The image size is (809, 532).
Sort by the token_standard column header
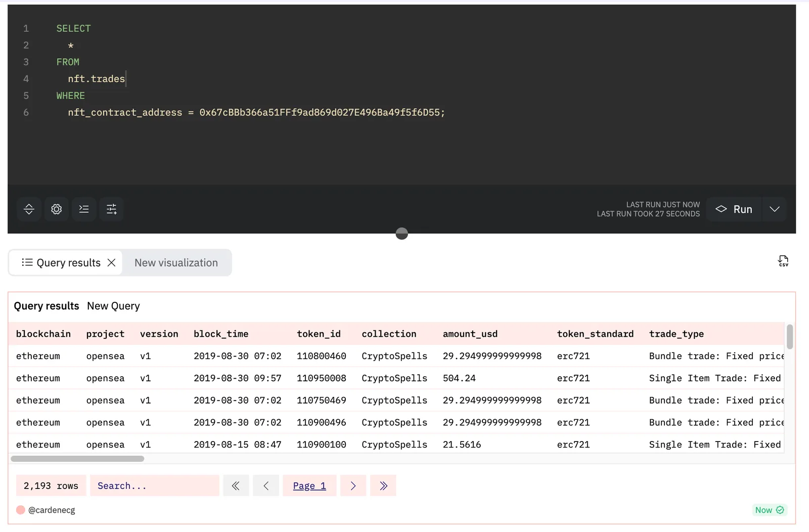(595, 334)
